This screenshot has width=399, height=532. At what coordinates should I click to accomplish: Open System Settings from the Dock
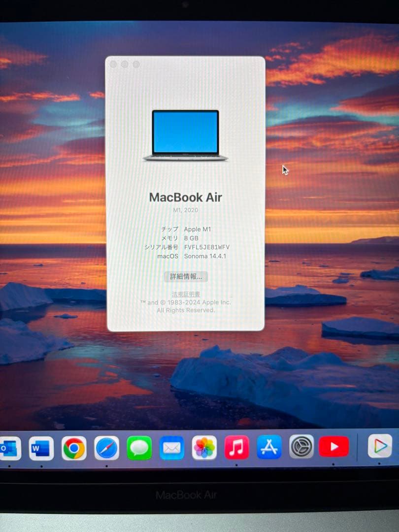point(302,447)
